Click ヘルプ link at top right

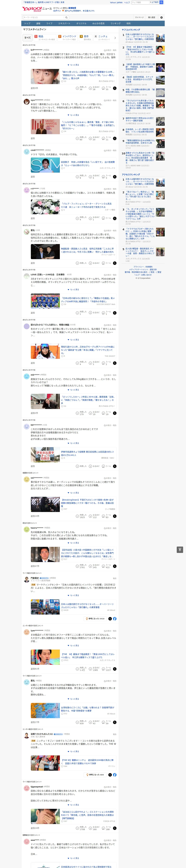pyautogui.click(x=127, y=2)
